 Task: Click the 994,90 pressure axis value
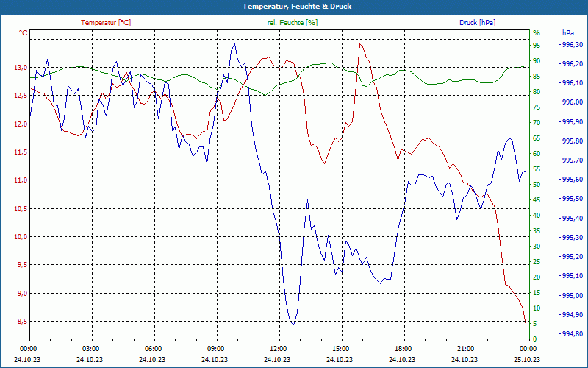[x=573, y=315]
